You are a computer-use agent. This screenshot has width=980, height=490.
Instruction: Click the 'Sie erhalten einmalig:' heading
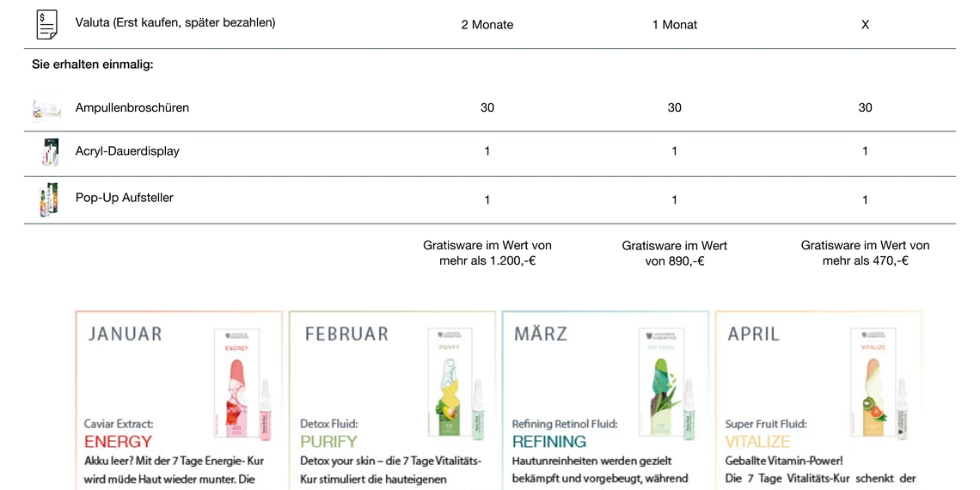click(93, 64)
